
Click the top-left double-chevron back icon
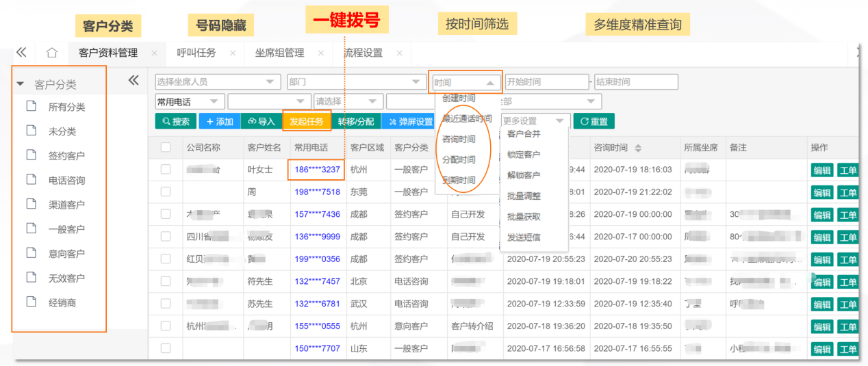[x=21, y=53]
